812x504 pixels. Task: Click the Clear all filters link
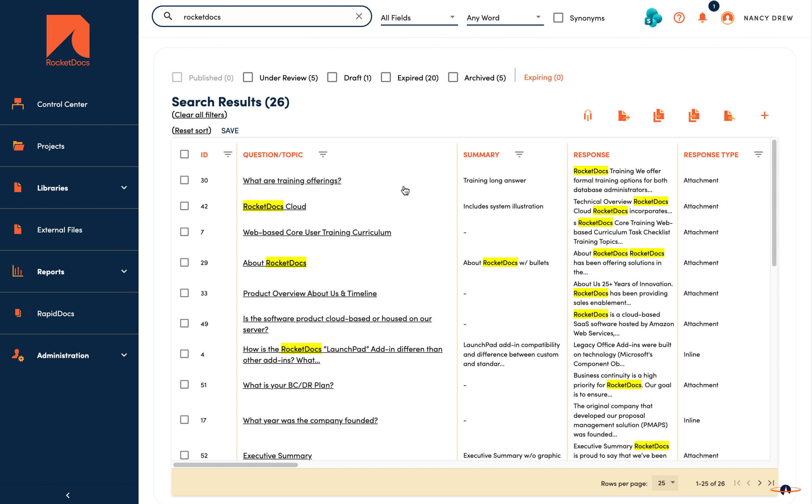(199, 114)
